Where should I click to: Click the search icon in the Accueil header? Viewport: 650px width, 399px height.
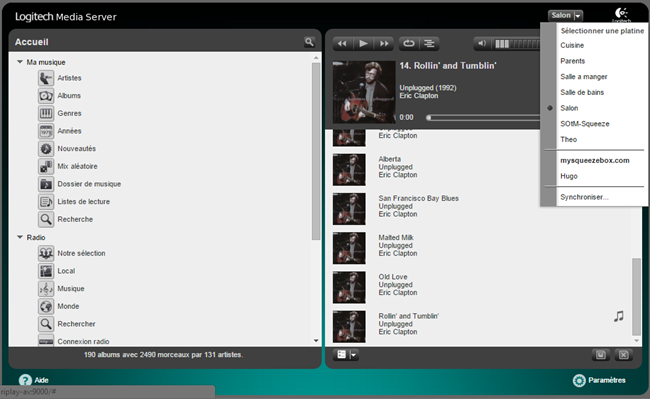[309, 42]
